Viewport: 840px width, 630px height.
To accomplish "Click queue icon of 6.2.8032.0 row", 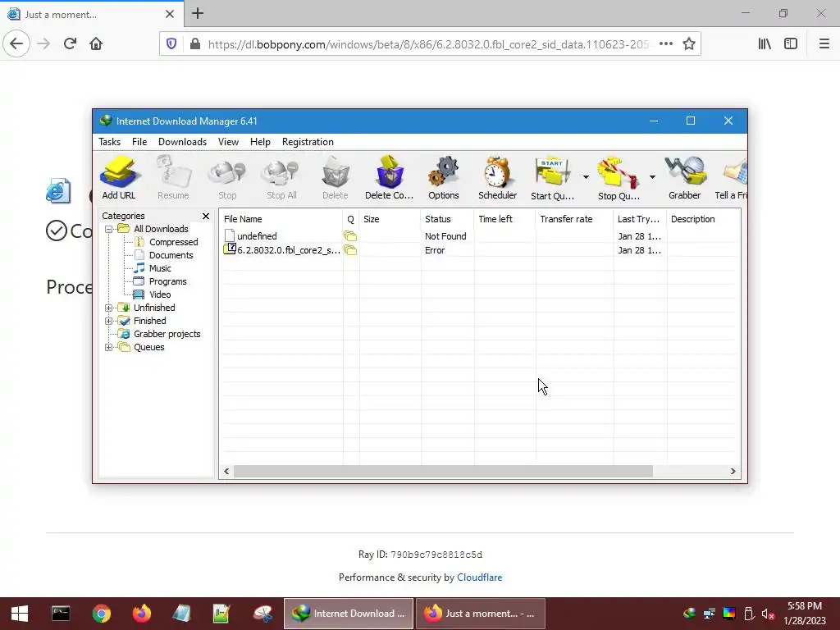I will point(350,250).
